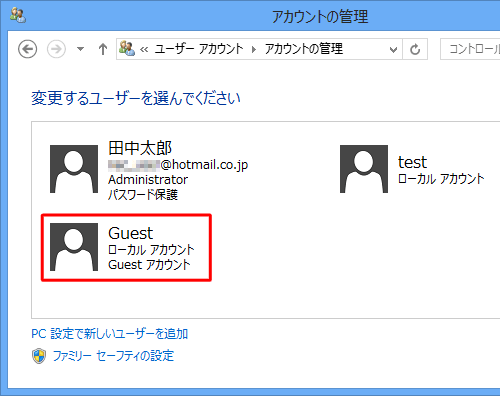Expand the hidden breadcrumb path chevrons

144,50
